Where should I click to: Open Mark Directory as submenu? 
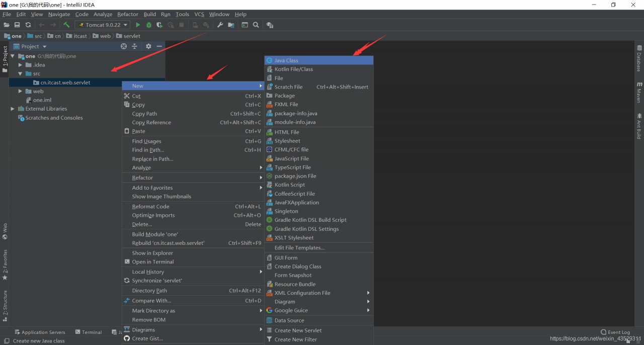pyautogui.click(x=193, y=311)
